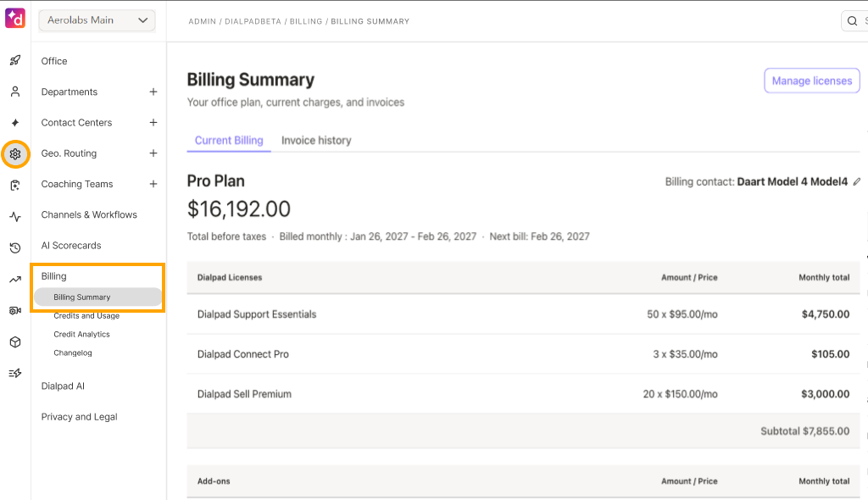Open Departments in the admin menu
The height and width of the screenshot is (500, 868).
click(x=70, y=92)
